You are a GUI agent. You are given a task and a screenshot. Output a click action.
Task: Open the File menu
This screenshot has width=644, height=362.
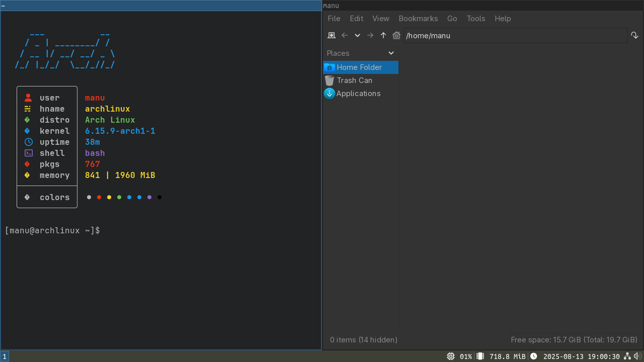click(x=334, y=19)
